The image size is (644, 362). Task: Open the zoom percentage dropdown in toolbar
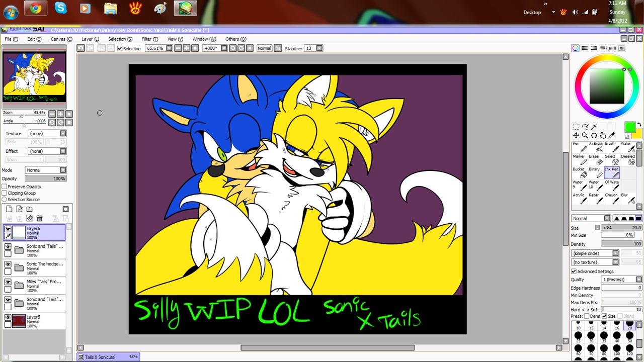pos(169,48)
